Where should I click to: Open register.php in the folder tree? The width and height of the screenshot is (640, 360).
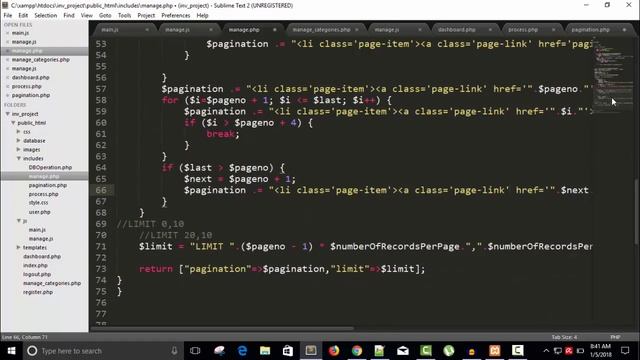pyautogui.click(x=38, y=292)
